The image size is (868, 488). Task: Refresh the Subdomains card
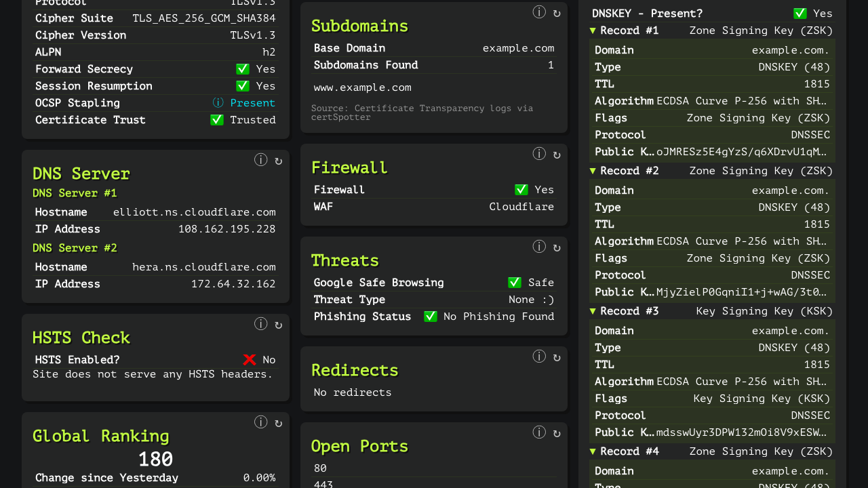tap(557, 13)
